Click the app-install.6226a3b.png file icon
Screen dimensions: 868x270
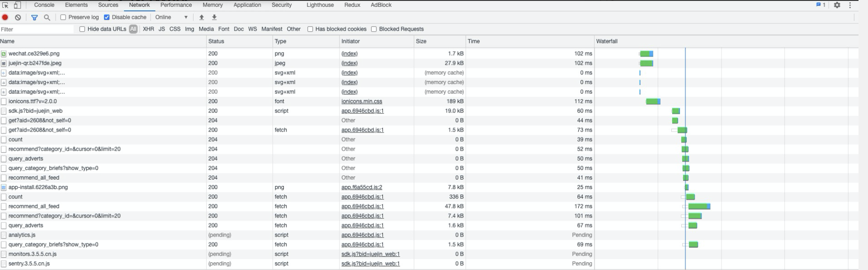4,187
